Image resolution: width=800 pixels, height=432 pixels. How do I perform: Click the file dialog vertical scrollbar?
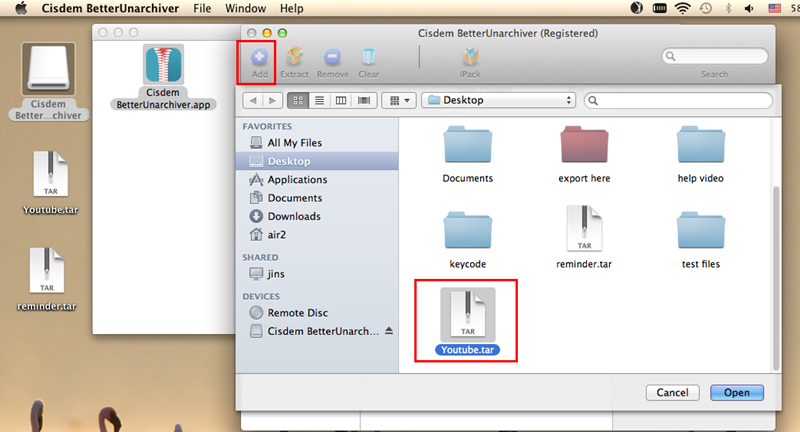pyautogui.click(x=776, y=278)
